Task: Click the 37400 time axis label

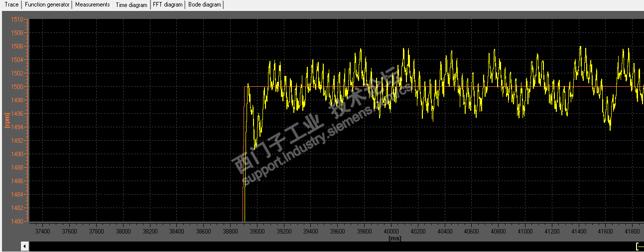Action: click(x=42, y=232)
